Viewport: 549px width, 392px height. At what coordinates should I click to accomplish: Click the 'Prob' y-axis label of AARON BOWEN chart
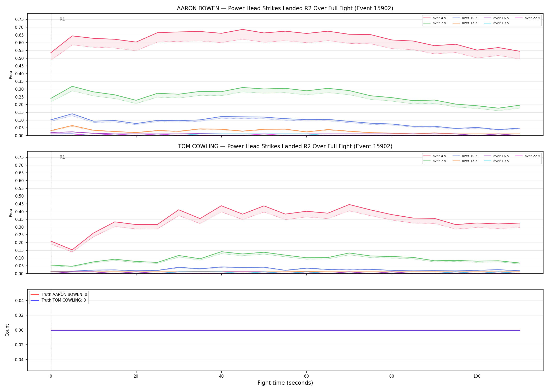click(10, 75)
